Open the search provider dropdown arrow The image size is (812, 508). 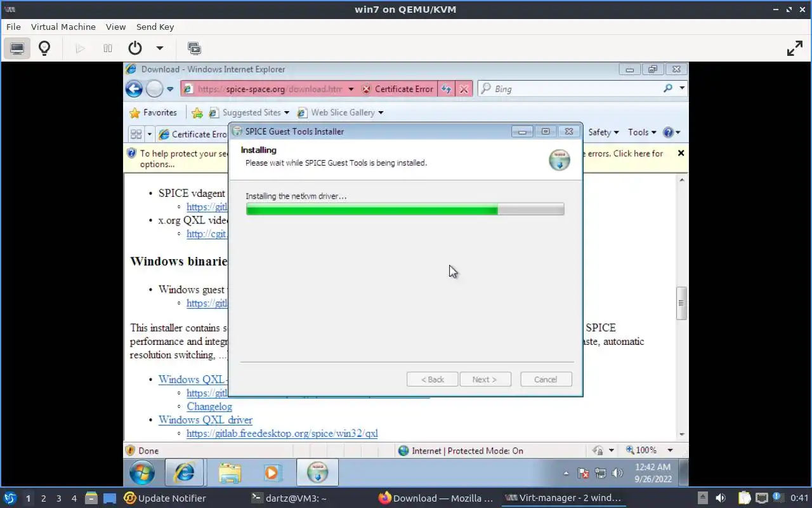[682, 89]
